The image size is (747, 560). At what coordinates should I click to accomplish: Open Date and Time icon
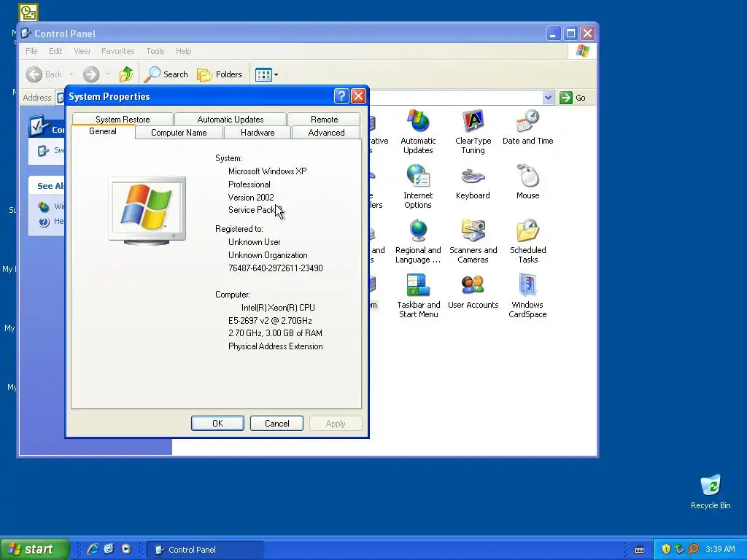pos(527,127)
